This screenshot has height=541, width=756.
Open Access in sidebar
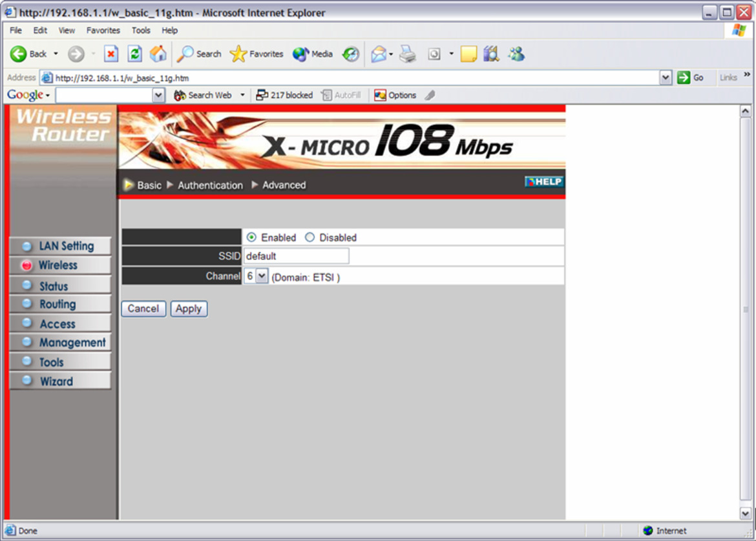click(60, 323)
